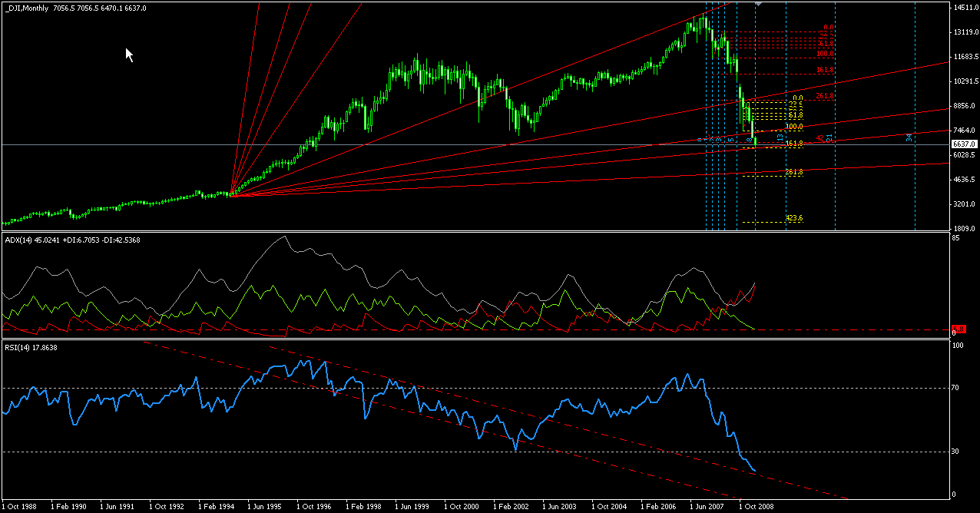The width and height of the screenshot is (980, 513).
Task: Click the RSI(14) 17.8638 indicator label
Action: pos(31,348)
